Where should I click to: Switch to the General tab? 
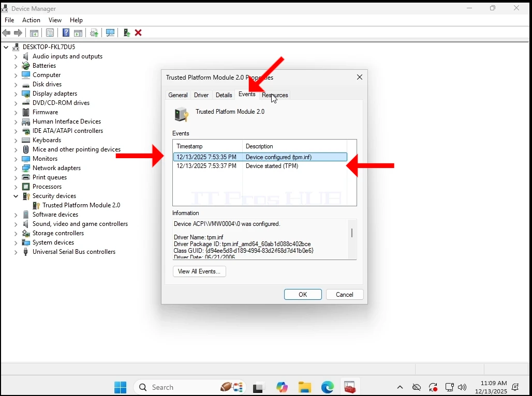click(x=178, y=95)
